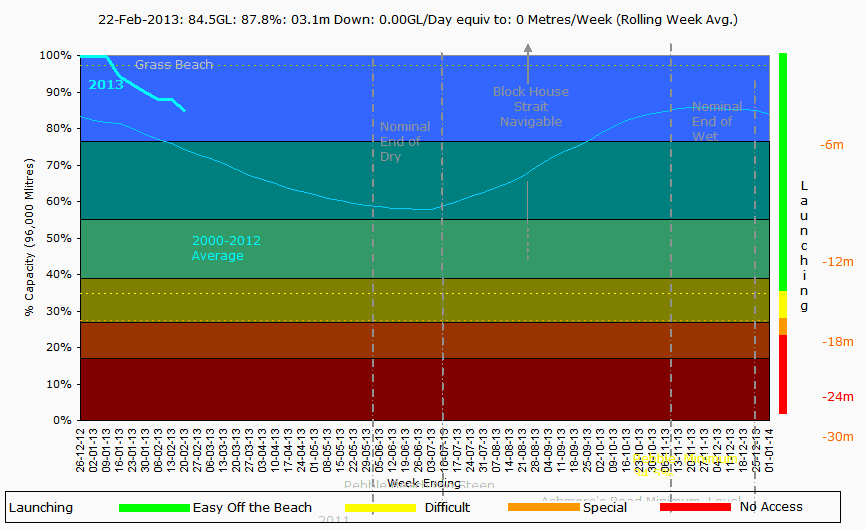865x529 pixels.
Task: Click the Nominal End of Wet marker label
Action: pyautogui.click(x=717, y=121)
